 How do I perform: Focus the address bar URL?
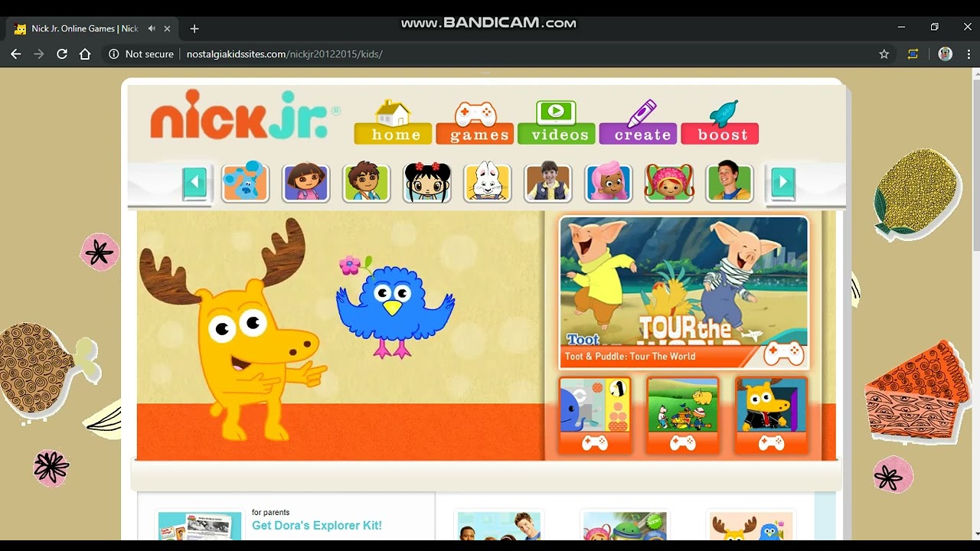point(285,54)
